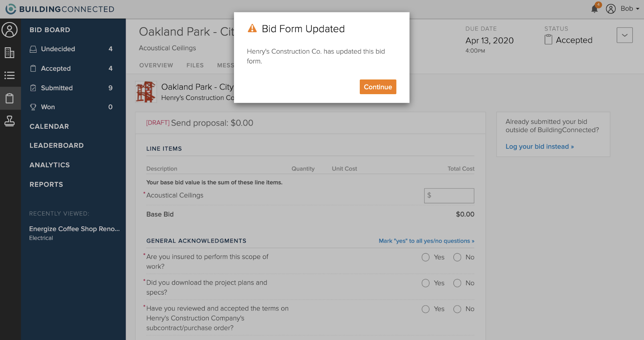Open the profile icon in left rail

coord(10,30)
